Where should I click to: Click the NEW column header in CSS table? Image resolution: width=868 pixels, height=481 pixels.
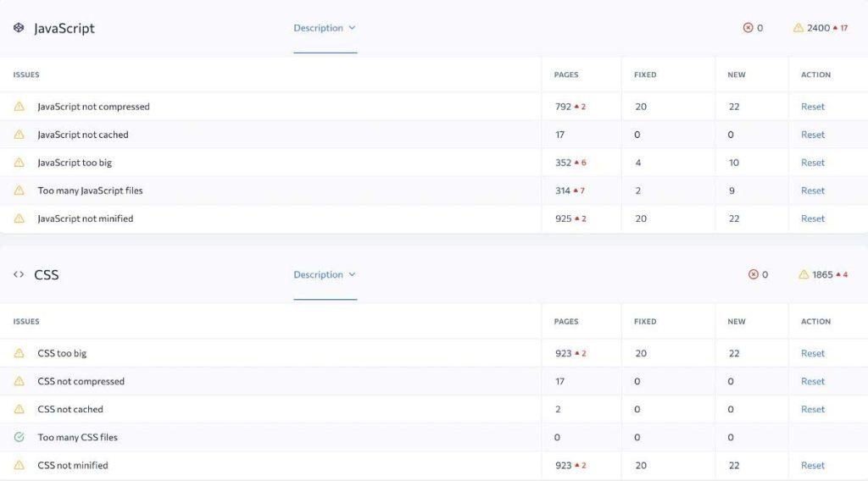pyautogui.click(x=736, y=322)
